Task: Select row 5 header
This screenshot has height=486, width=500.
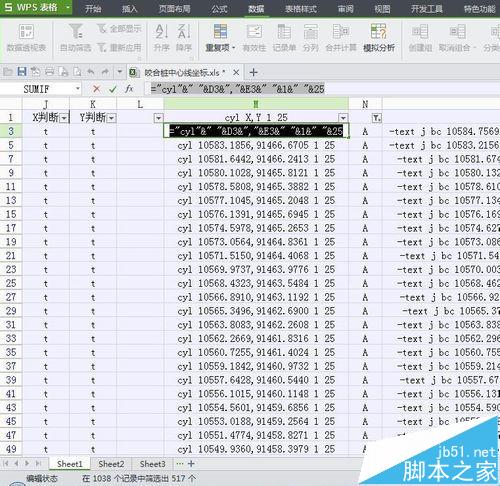Action: click(x=11, y=145)
